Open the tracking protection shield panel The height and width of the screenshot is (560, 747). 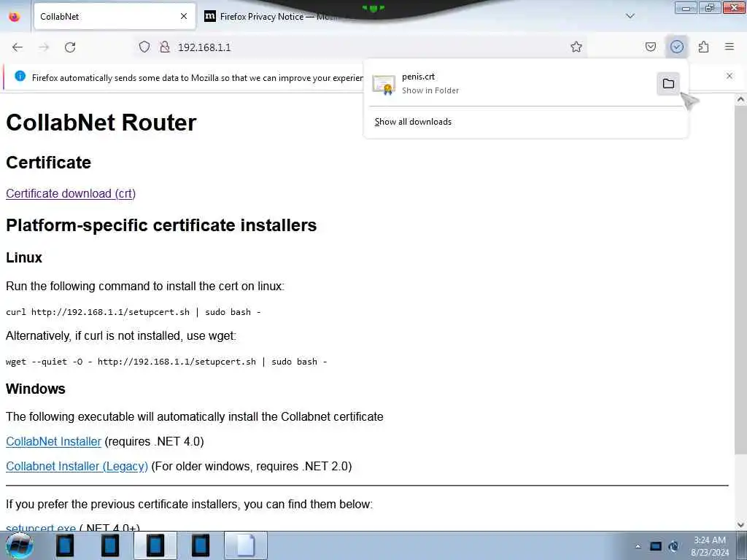coord(144,47)
